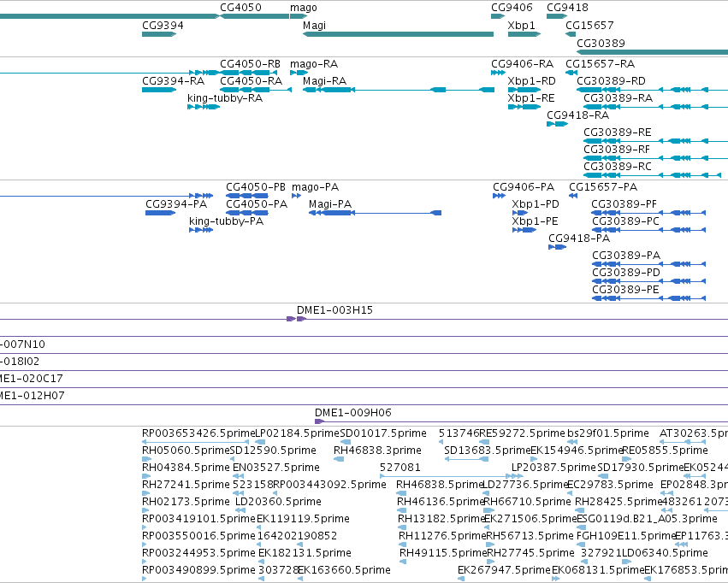Click the CG9406-RA transcript label
Image resolution: width=728 pixels, height=583 pixels.
tap(523, 63)
